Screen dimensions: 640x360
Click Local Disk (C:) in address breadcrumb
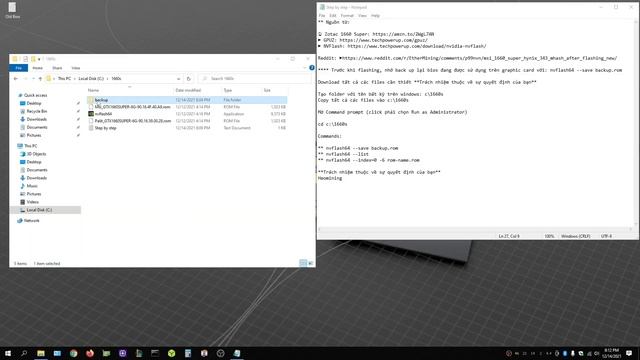coord(91,78)
